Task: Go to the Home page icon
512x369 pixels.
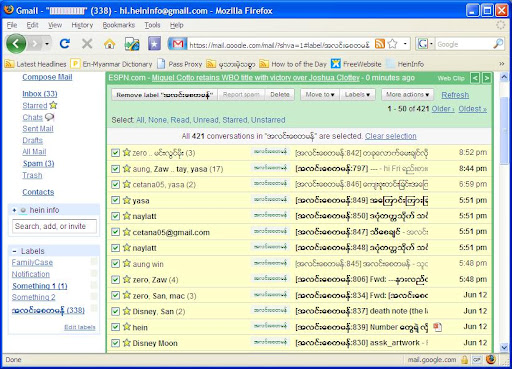Action: point(109,44)
